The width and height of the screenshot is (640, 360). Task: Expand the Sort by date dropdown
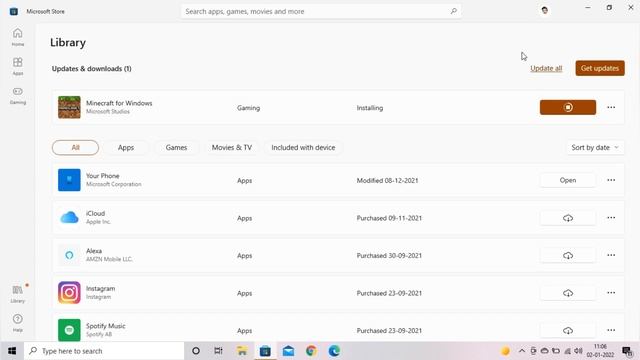pyautogui.click(x=595, y=147)
